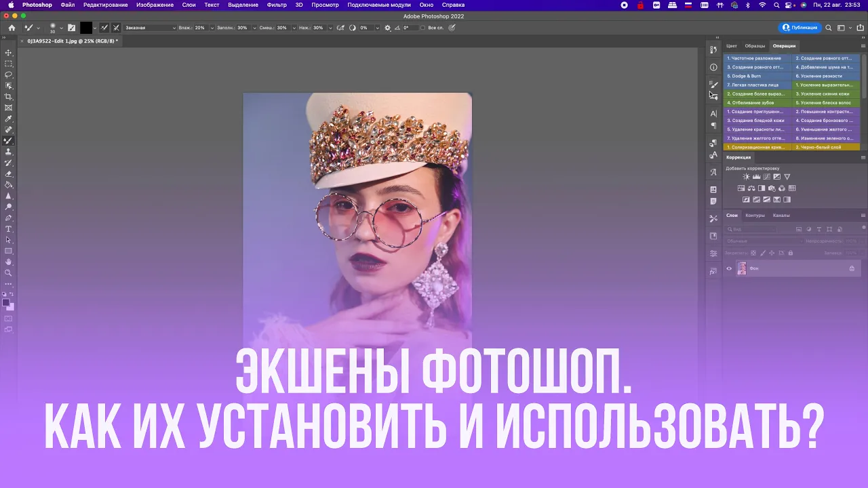
Task: Open the Заказная mixer preset dropdown
Action: tap(150, 28)
